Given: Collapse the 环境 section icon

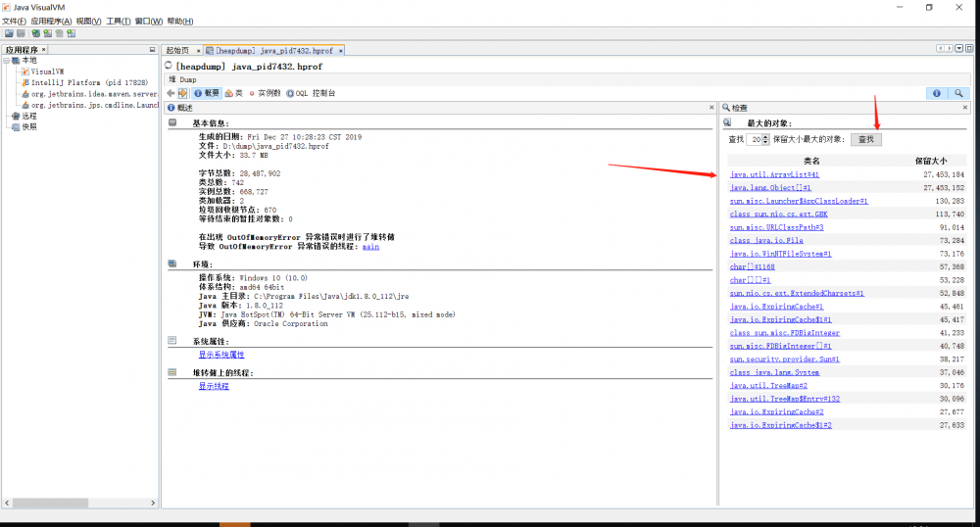Looking at the screenshot, I should (172, 264).
